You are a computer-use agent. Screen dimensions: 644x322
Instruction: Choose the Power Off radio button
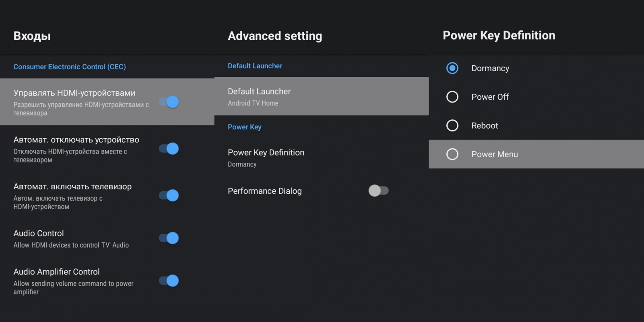click(452, 97)
